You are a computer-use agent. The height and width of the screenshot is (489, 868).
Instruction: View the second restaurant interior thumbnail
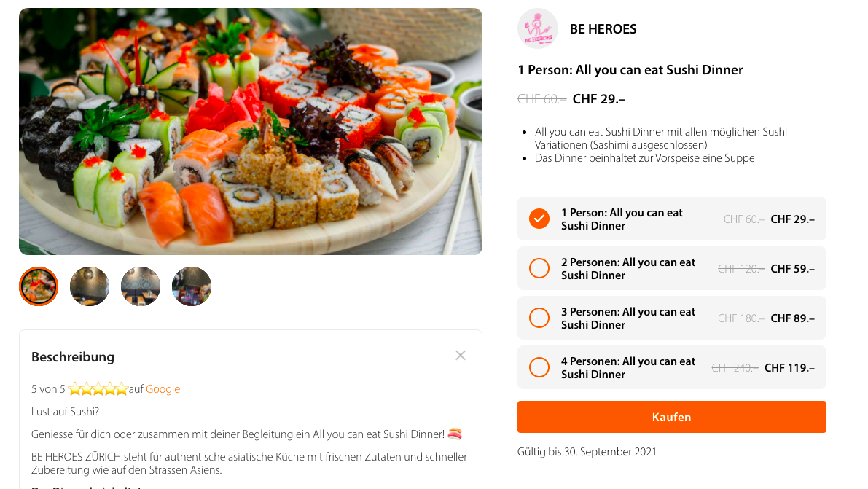90,286
